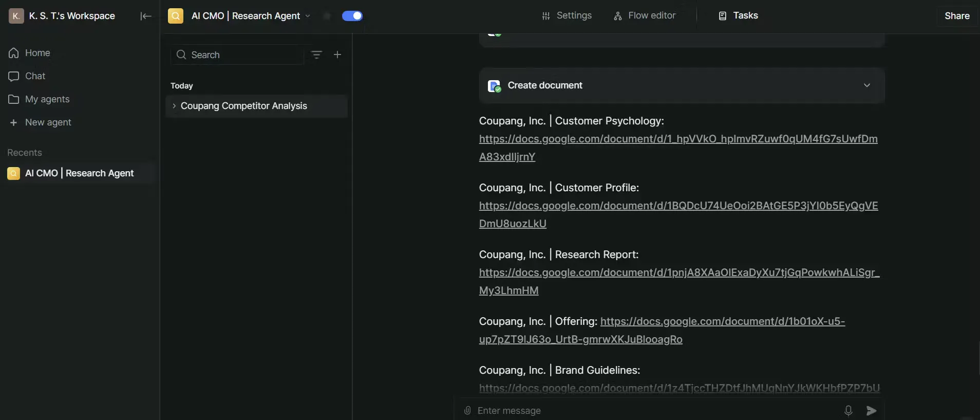
Task: Select the Tasks tab
Action: coord(738,16)
